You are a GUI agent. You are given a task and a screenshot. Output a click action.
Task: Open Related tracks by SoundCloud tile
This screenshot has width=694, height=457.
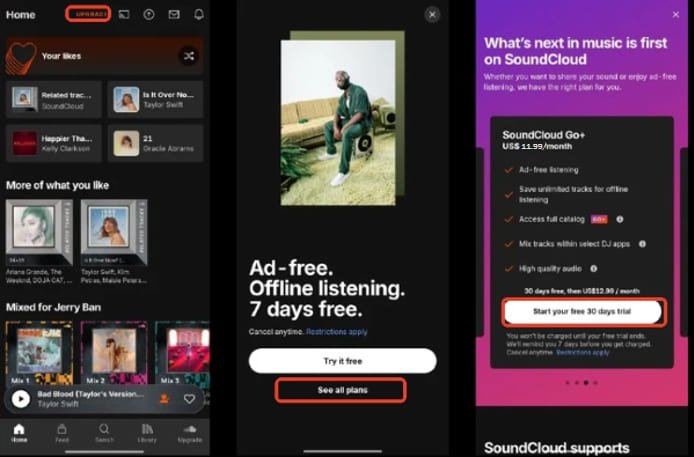coord(54,99)
